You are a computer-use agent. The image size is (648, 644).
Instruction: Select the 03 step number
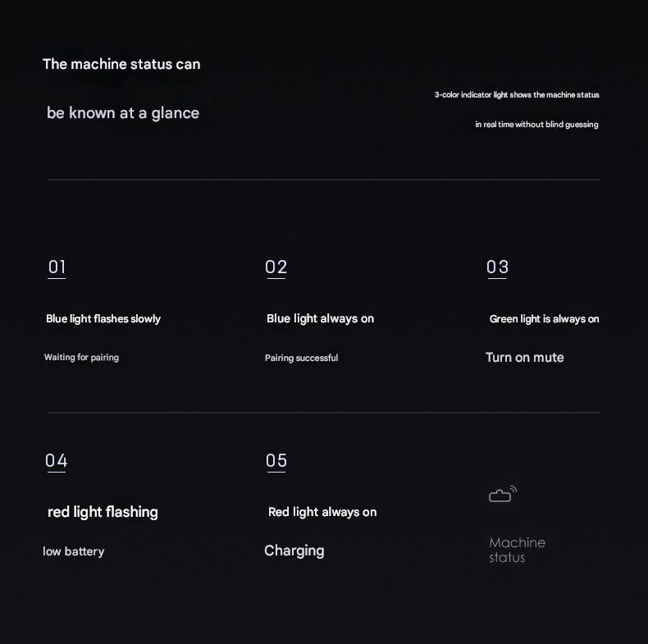coord(497,267)
